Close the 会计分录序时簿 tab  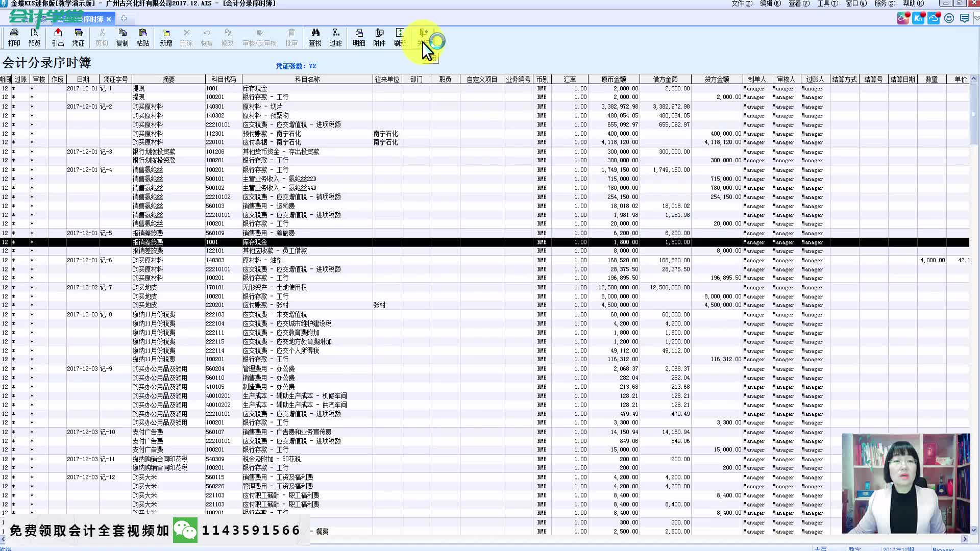[x=109, y=19]
